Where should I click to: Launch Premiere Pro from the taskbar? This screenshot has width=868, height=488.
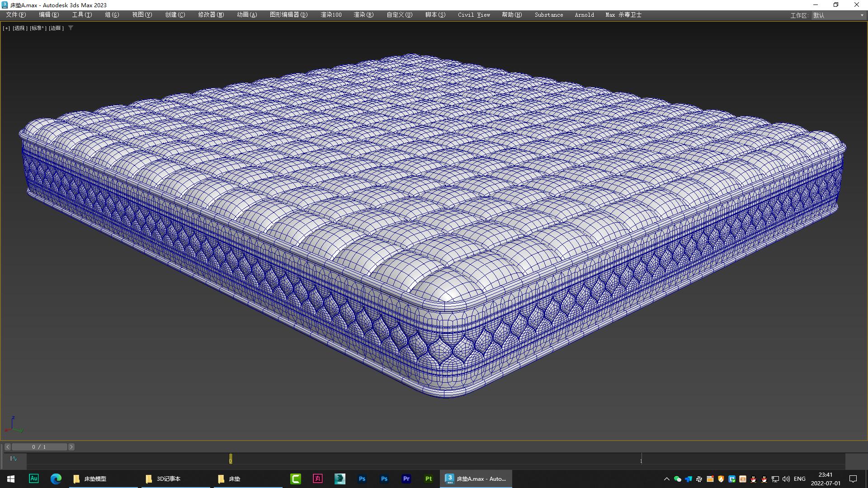pyautogui.click(x=406, y=479)
